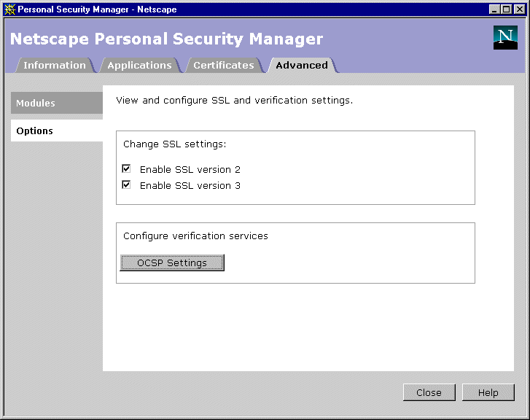Click the window title bar text
530x420 pixels.
tap(97, 9)
